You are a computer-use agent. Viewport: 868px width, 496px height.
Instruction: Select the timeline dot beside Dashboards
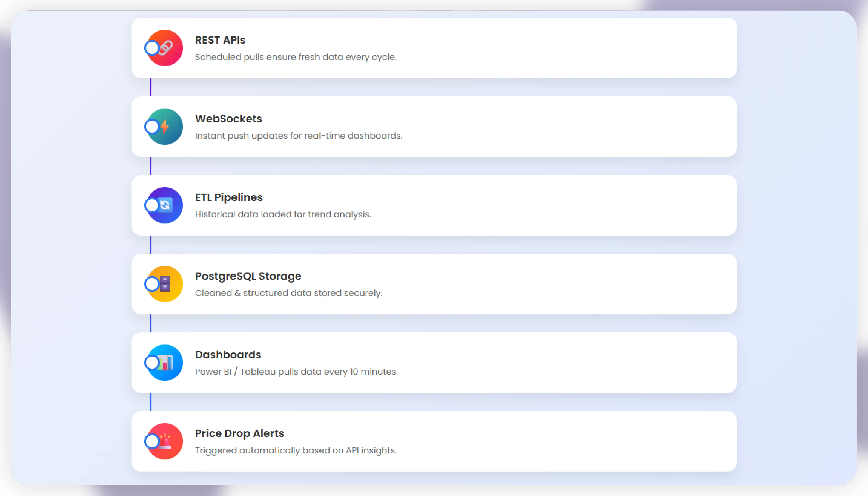coord(152,363)
